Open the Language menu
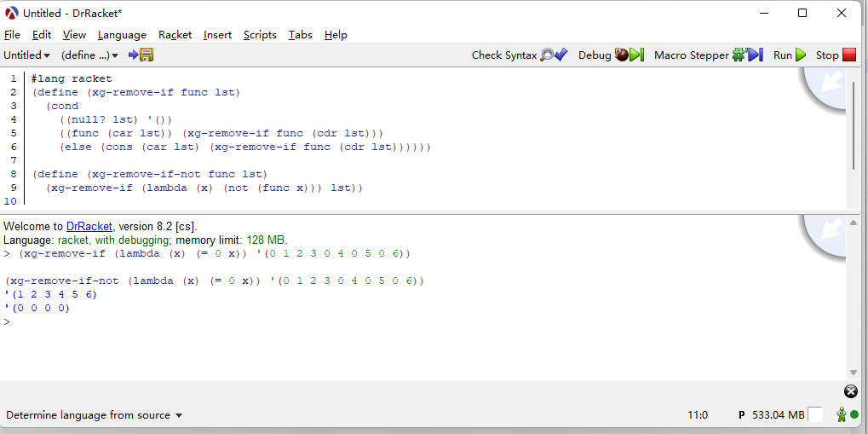The height and width of the screenshot is (434, 868). click(x=122, y=35)
